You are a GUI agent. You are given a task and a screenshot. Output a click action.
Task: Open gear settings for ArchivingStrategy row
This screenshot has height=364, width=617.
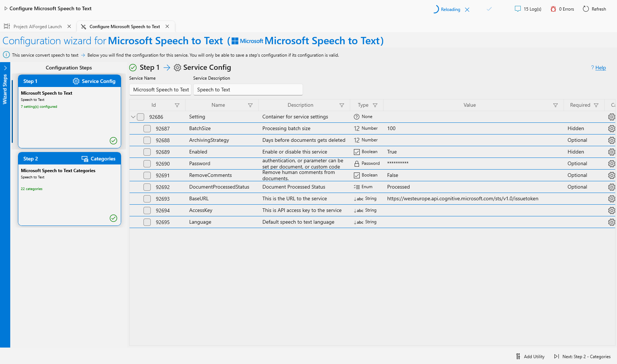pos(612,140)
